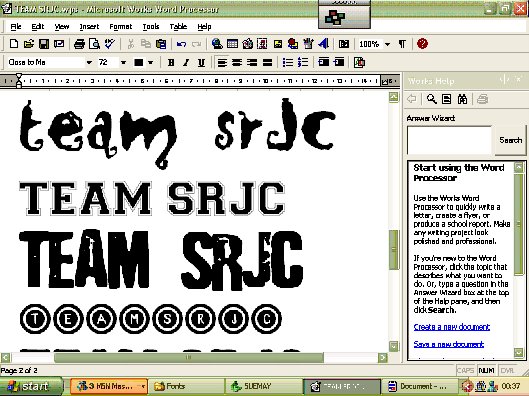Click the Save floppy disk icon
Image resolution: width=529 pixels, height=396 pixels.
pyautogui.click(x=44, y=44)
